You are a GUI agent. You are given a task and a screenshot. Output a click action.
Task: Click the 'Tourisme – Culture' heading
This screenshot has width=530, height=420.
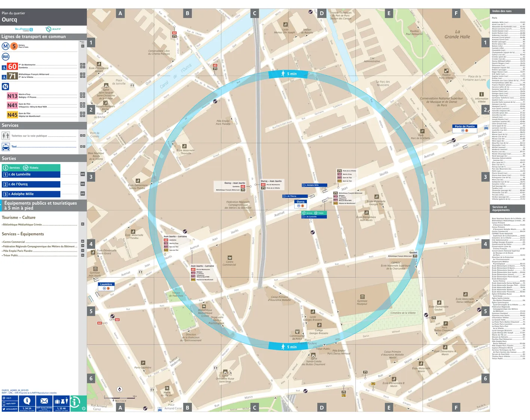19,217
